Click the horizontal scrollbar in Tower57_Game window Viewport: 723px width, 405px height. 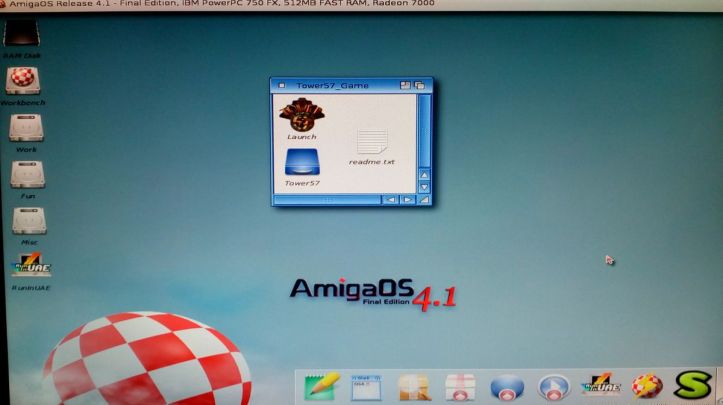[325, 200]
